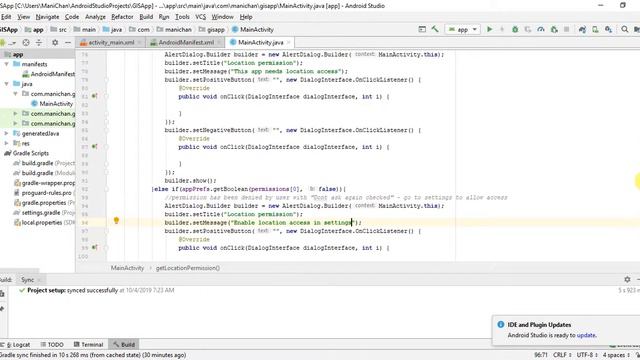This screenshot has width=640, height=360.
Task: Click Collapse All icon in project panel
Action: [39, 42]
